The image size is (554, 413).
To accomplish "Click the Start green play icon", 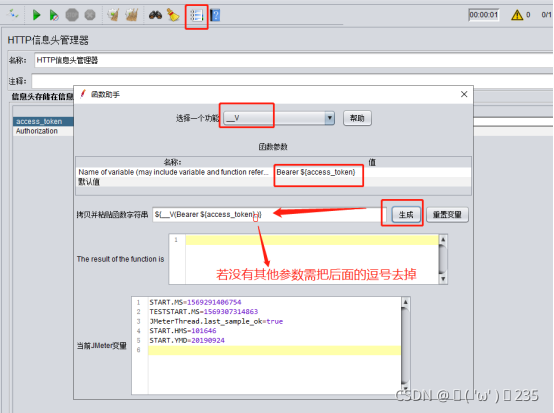I will pyautogui.click(x=36, y=15).
